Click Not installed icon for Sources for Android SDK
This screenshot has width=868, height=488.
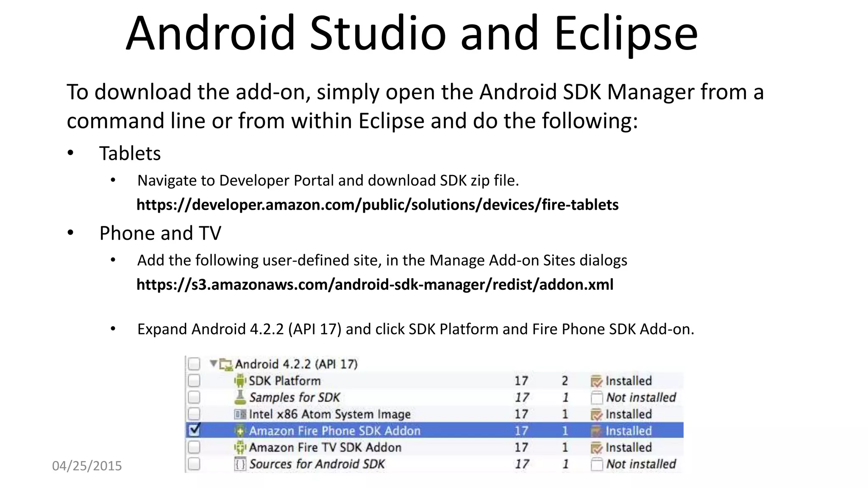point(596,464)
